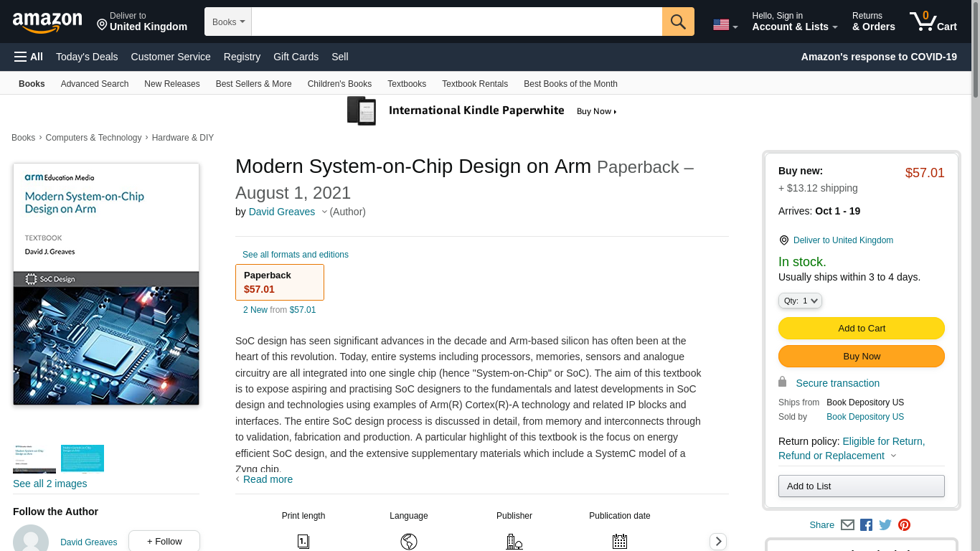980x551 pixels.
Task: Open the All hamburger menu
Action: click(29, 57)
